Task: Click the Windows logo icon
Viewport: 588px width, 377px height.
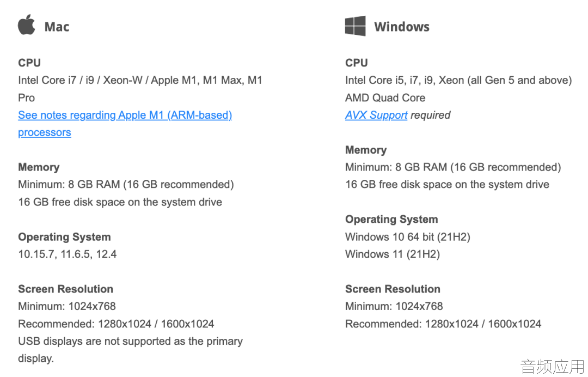Action: click(355, 26)
